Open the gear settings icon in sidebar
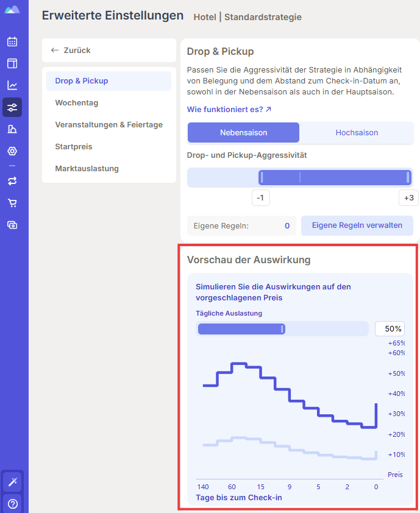 coord(12,151)
